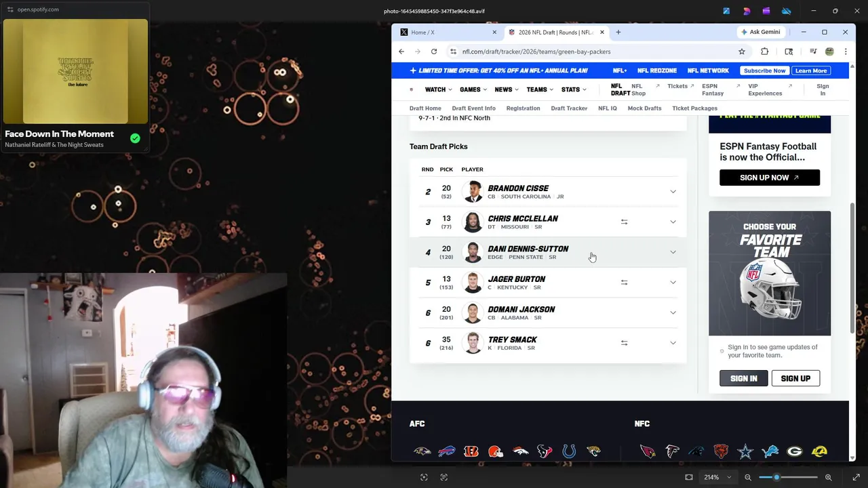The image size is (868, 488).
Task: Open the Draft Home subnav item
Action: 425,108
